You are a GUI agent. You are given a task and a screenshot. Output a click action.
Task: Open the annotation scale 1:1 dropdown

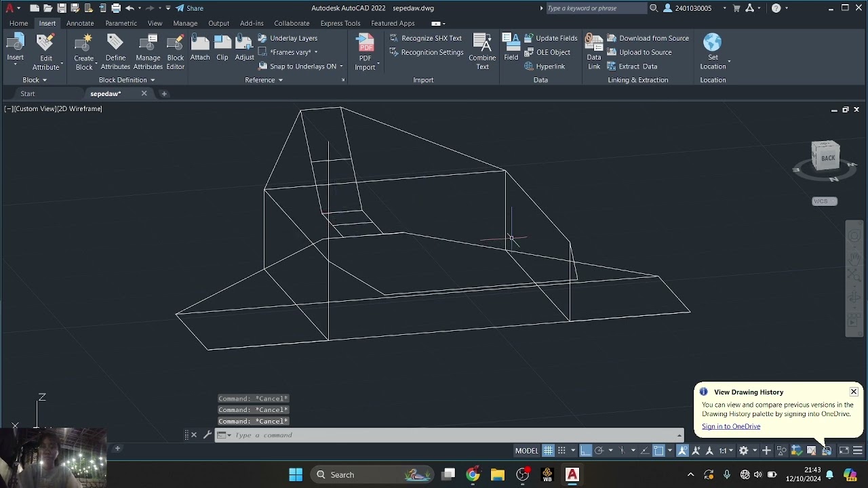point(726,451)
